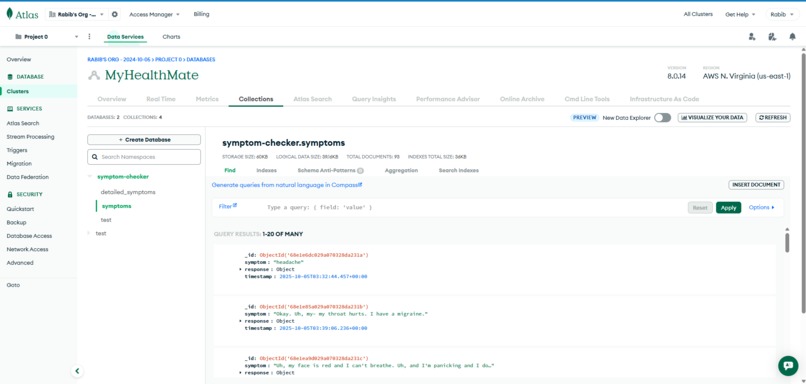The height and width of the screenshot is (384, 806).
Task: Open the Atlas Search tab
Action: [x=313, y=99]
